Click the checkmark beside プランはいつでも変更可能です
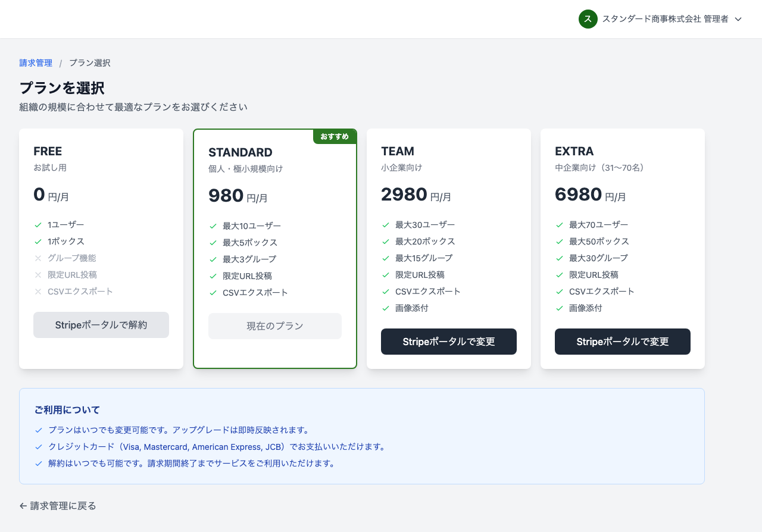This screenshot has height=532, width=762. click(39, 430)
